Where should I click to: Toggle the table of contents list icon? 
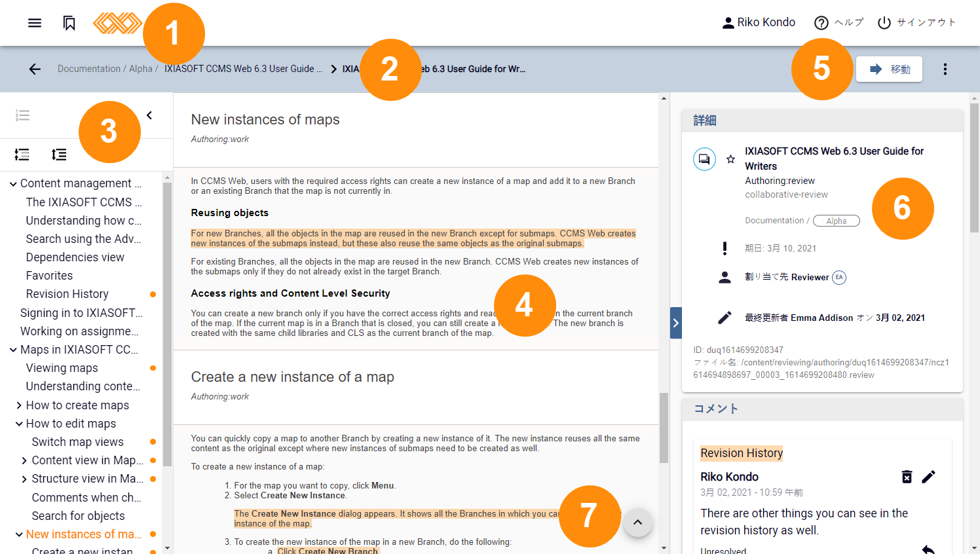click(22, 115)
